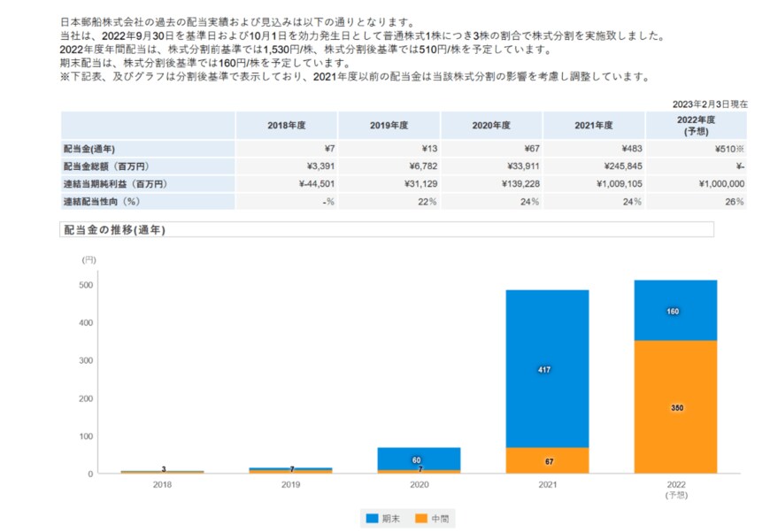770x532 pixels.
Task: Click the 連結配当性向(%) row label
Action: [103, 204]
